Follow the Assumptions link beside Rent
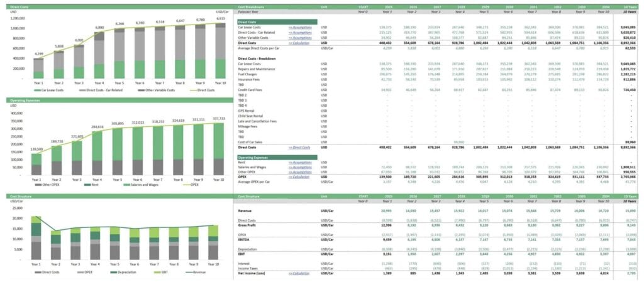 coord(300,163)
